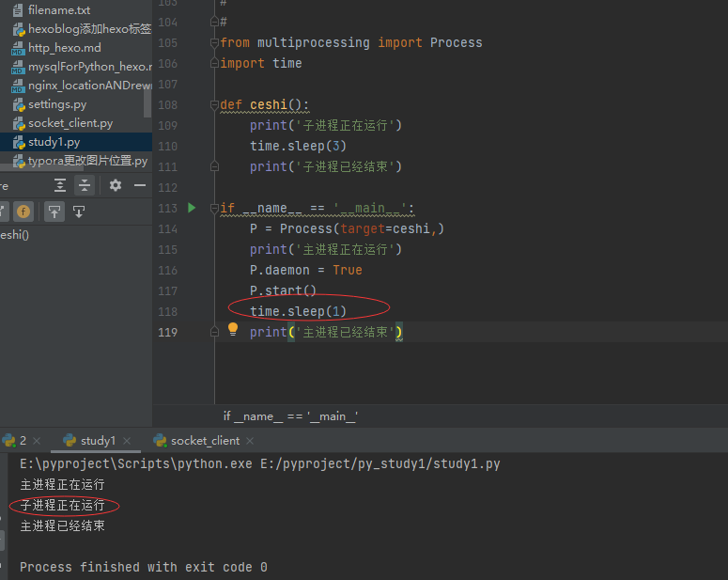728x580 pixels.
Task: Toggle Autoscroll to Source button
Action: pyautogui.click(x=55, y=212)
